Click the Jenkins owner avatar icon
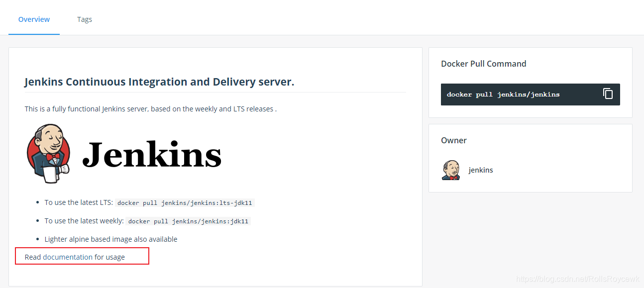The height and width of the screenshot is (288, 644). [451, 170]
